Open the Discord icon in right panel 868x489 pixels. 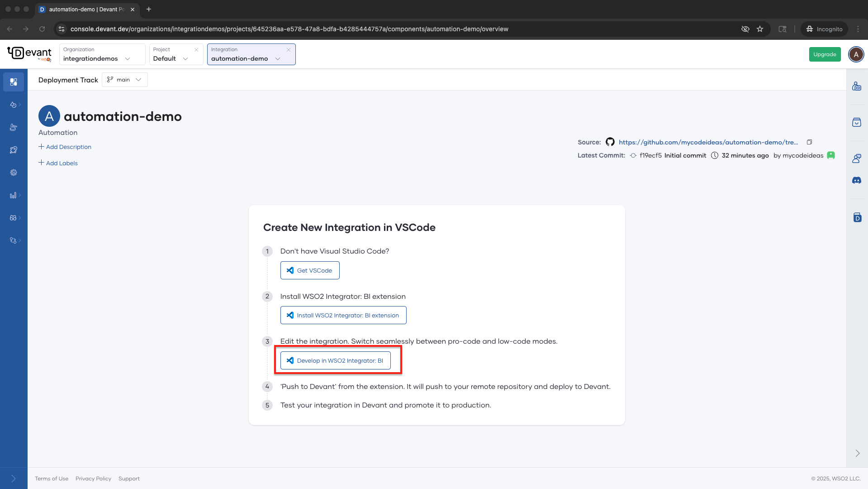coord(857,180)
